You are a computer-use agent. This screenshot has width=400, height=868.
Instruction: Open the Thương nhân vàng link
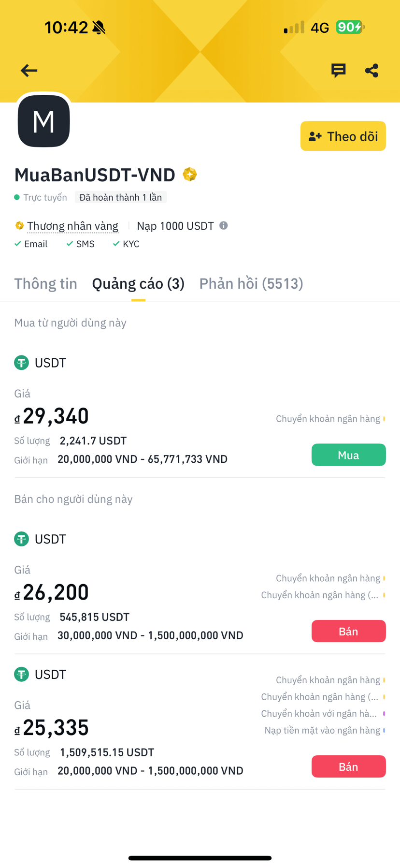coord(72,226)
